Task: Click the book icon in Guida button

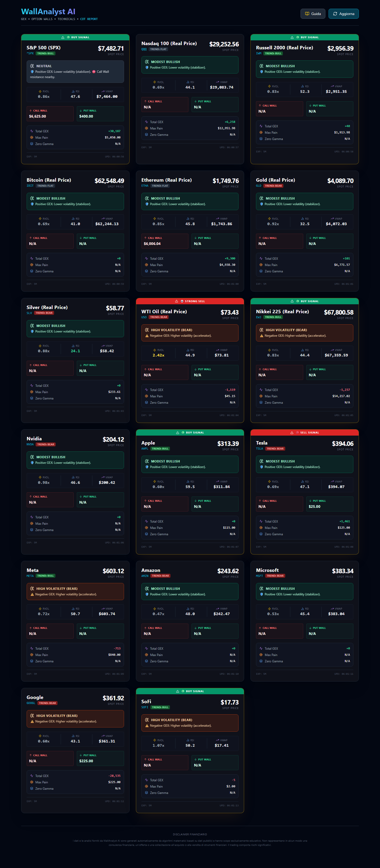Action: tap(307, 14)
